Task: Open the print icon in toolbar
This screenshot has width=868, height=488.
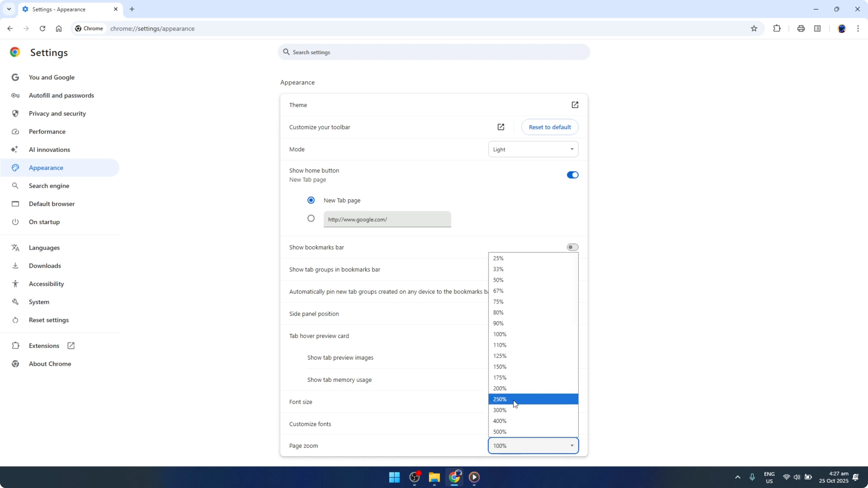Action: pos(801,28)
